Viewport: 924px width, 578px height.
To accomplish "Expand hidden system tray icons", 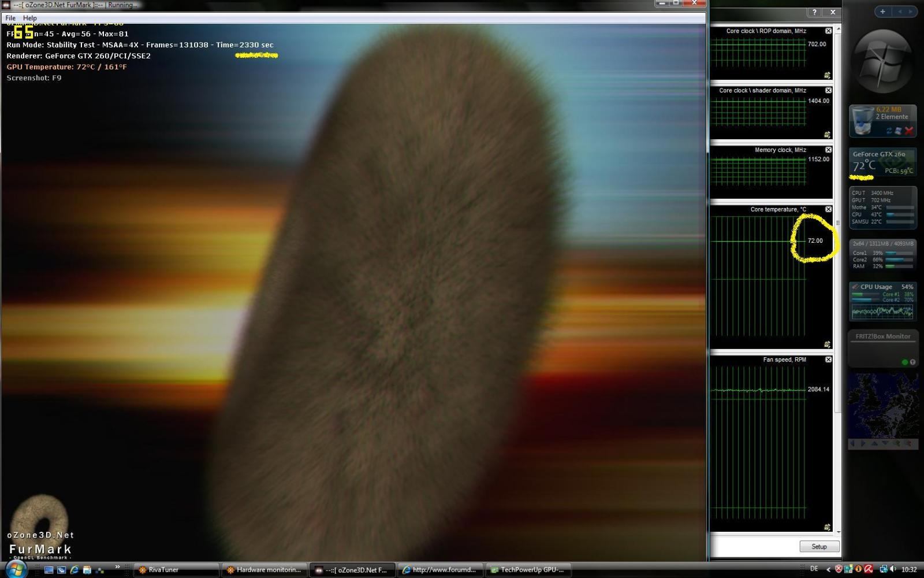I will (x=829, y=569).
